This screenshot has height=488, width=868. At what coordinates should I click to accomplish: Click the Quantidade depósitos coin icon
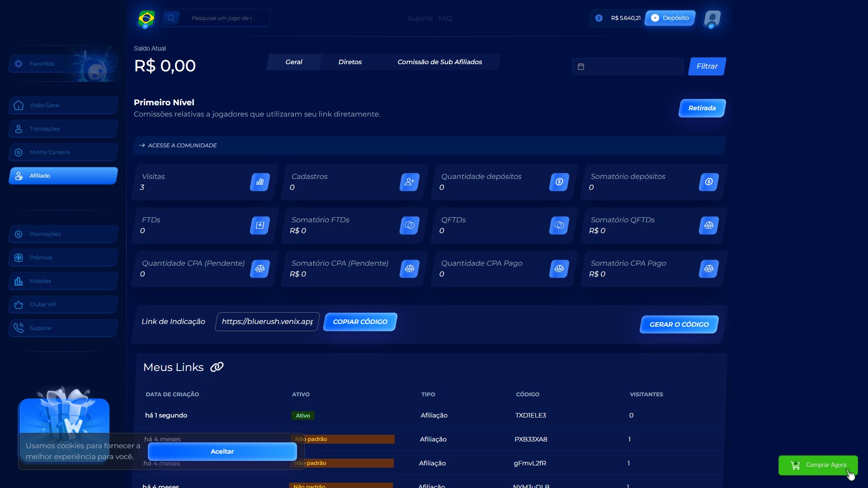point(559,182)
